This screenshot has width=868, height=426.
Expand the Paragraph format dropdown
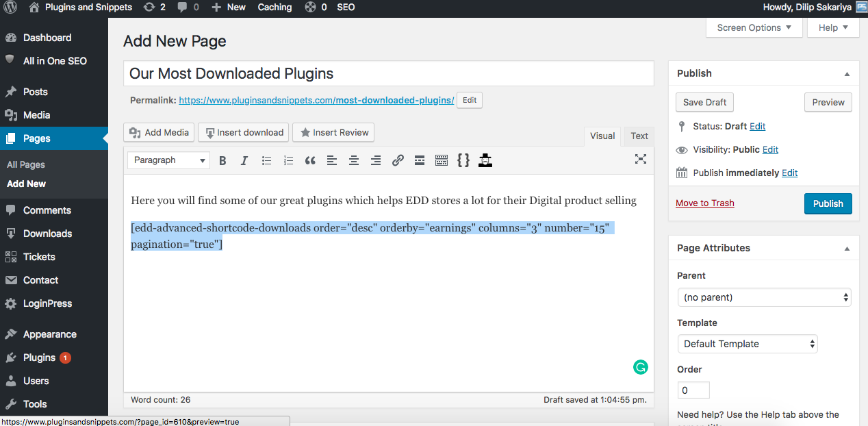[169, 160]
